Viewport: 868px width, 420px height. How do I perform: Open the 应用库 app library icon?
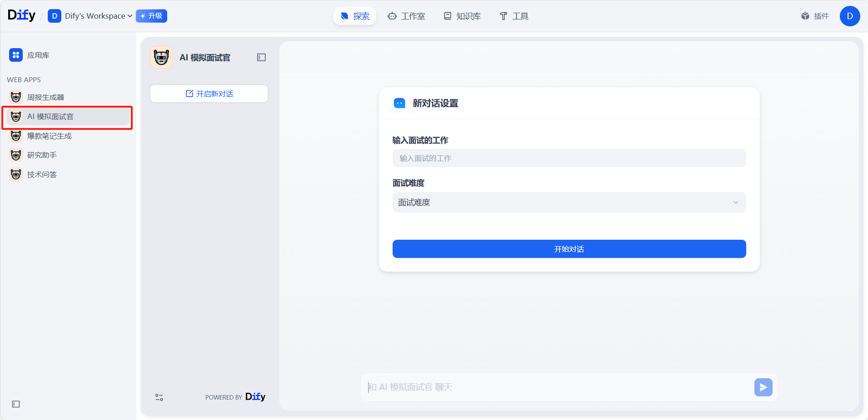click(16, 55)
